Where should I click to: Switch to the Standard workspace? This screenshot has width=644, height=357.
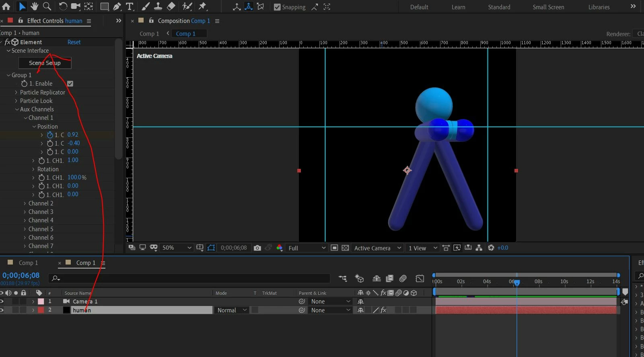[x=499, y=7]
